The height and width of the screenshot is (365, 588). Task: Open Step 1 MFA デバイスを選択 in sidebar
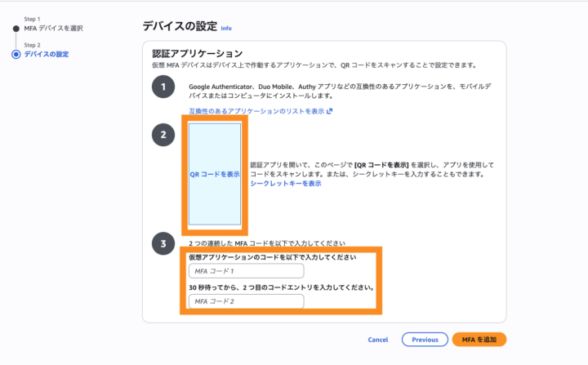(x=54, y=28)
